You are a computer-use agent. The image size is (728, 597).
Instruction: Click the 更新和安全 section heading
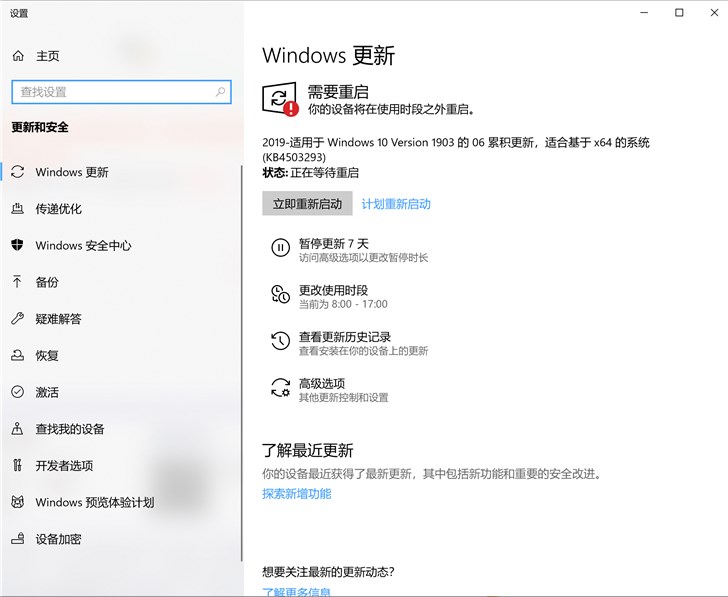(x=40, y=127)
